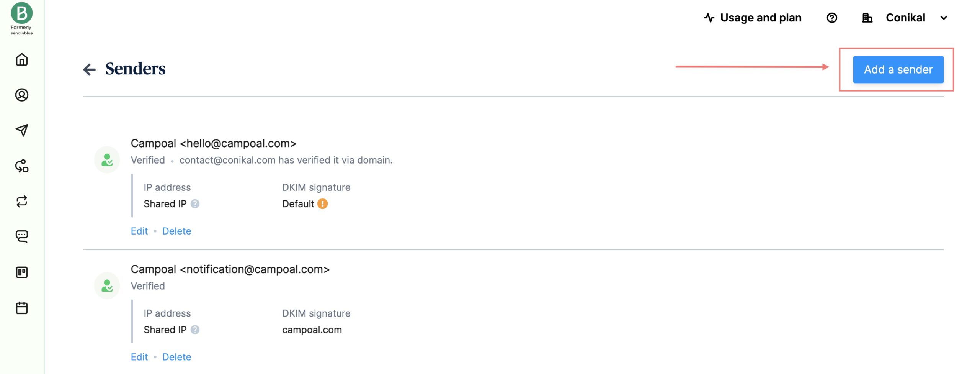Viewport: 980px width, 374px height.
Task: Open the Meetings calendar icon
Action: point(22,308)
